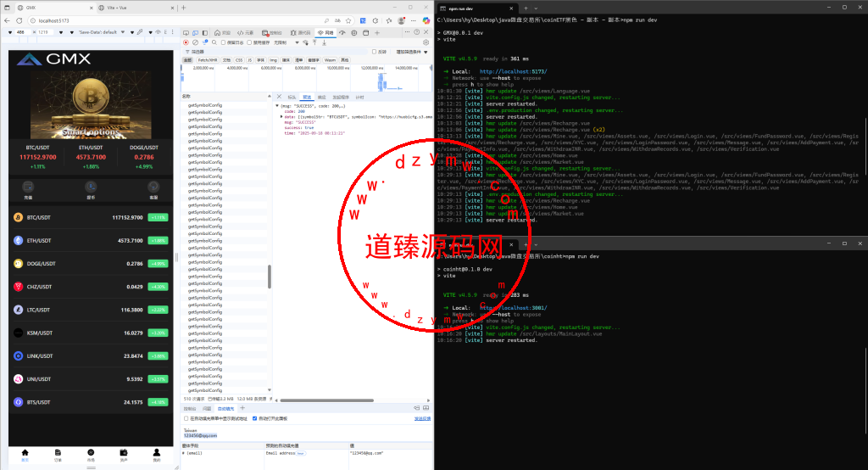Refresh the browser page
Image resolution: width=868 pixels, height=470 pixels.
click(x=19, y=20)
